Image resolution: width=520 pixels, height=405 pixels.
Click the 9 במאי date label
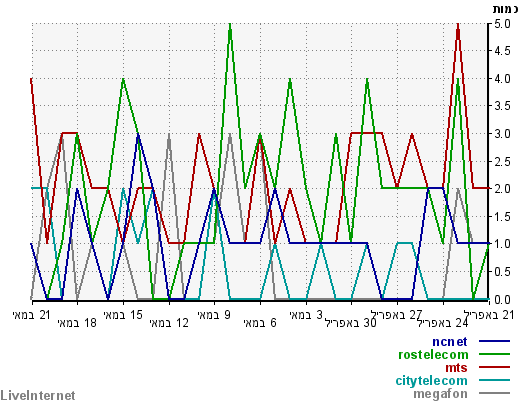pos(214,315)
